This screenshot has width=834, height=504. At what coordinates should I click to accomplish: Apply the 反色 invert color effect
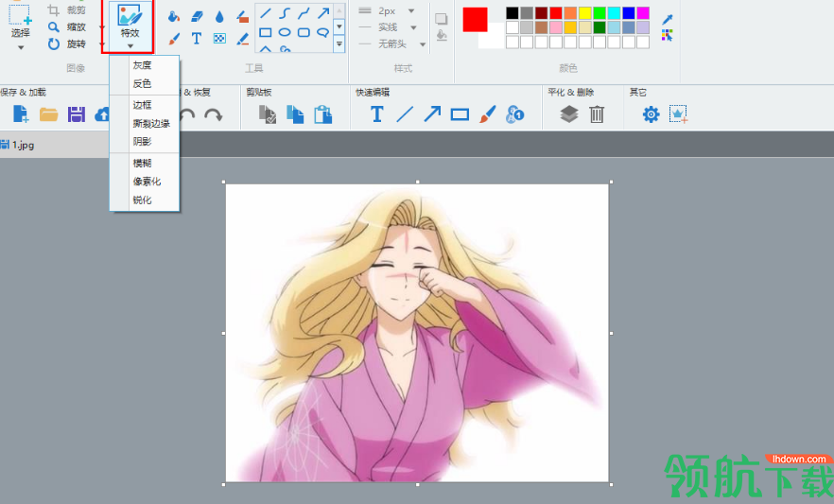[x=145, y=83]
